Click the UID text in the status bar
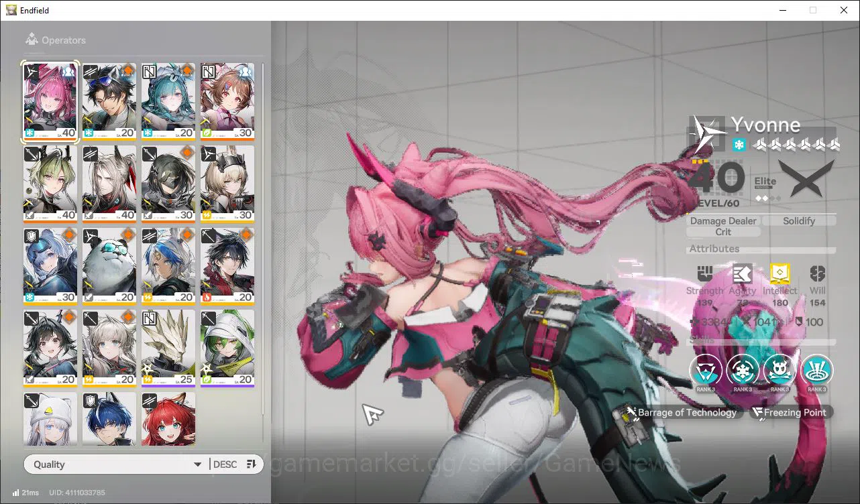The image size is (860, 504). (77, 493)
